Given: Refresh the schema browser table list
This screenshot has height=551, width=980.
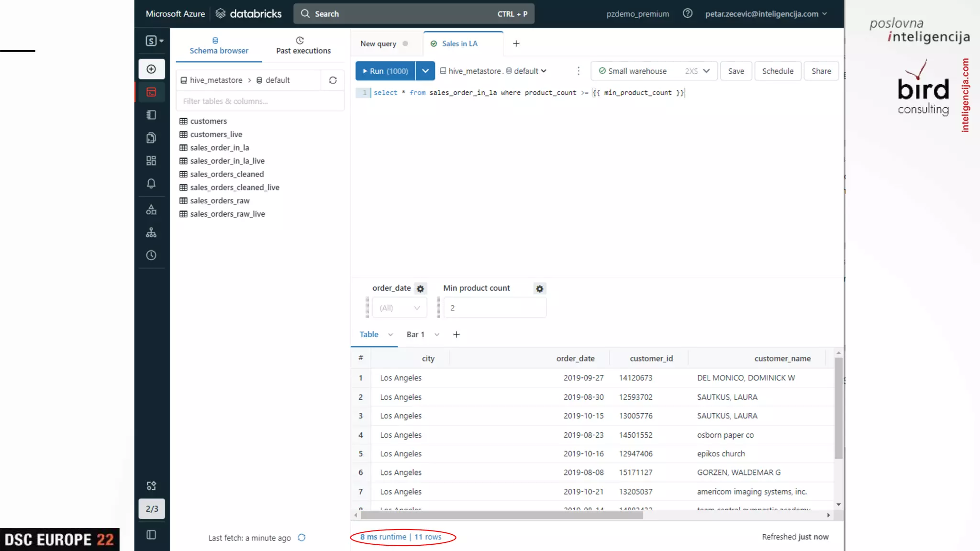Looking at the screenshot, I should 333,80.
